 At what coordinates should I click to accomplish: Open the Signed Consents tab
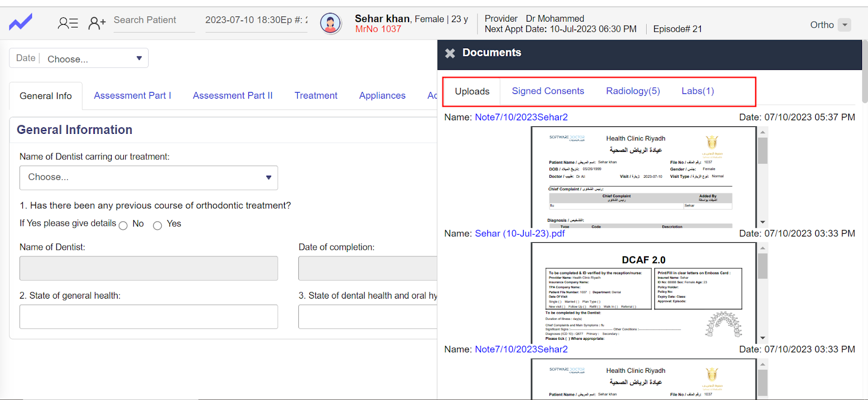coord(548,91)
